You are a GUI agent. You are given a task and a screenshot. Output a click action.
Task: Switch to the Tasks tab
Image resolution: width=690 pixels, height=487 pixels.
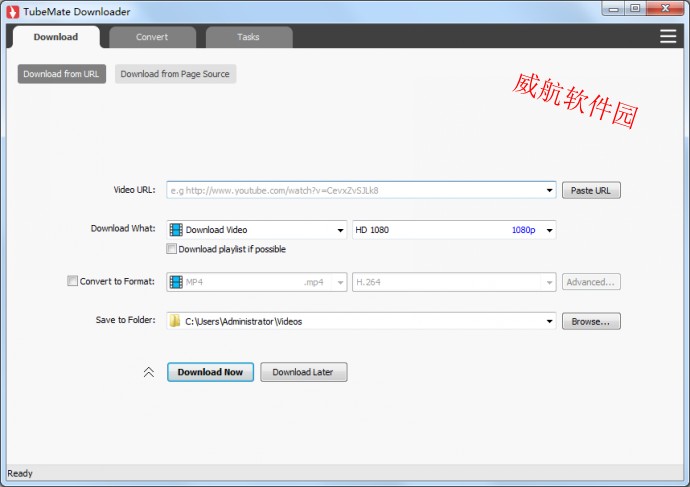[x=249, y=37]
